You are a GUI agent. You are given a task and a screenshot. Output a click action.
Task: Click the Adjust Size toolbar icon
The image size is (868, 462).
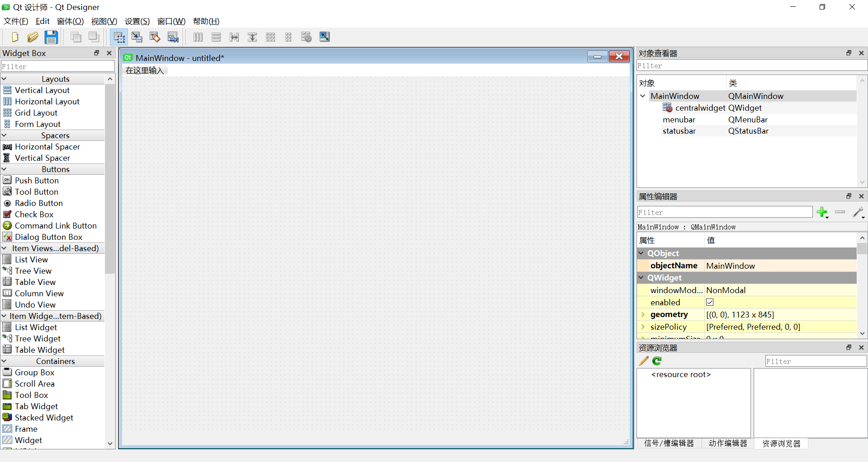click(x=325, y=37)
